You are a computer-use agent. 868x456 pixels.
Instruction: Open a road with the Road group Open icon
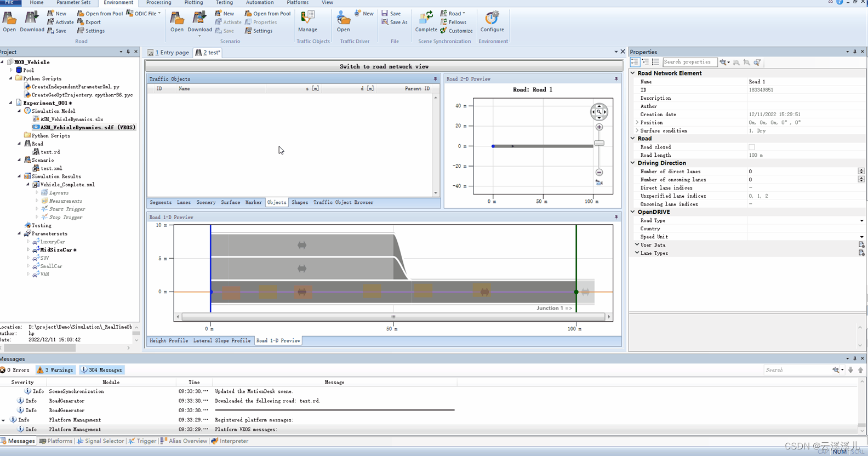coord(9,22)
